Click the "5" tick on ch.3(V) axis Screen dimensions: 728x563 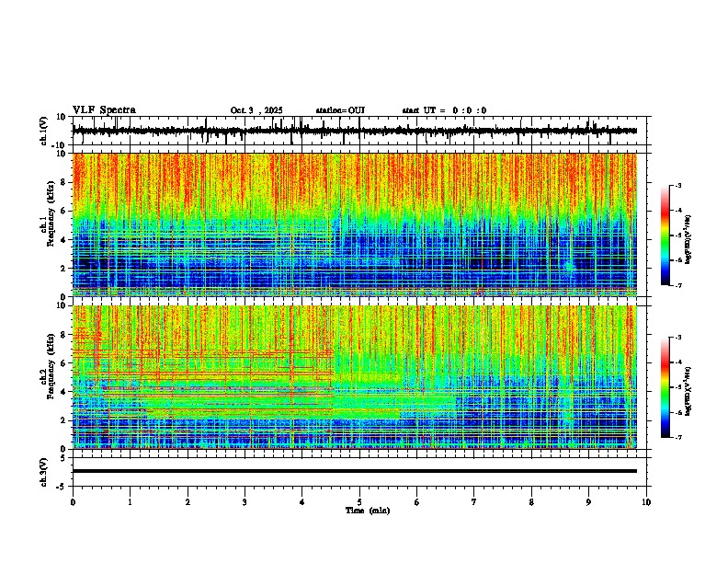click(63, 458)
